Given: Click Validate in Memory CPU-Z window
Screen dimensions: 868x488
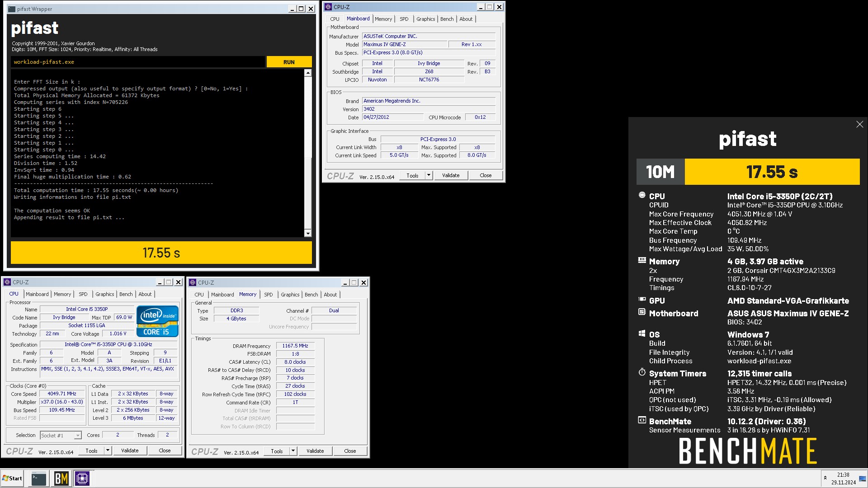Looking at the screenshot, I should tap(315, 451).
